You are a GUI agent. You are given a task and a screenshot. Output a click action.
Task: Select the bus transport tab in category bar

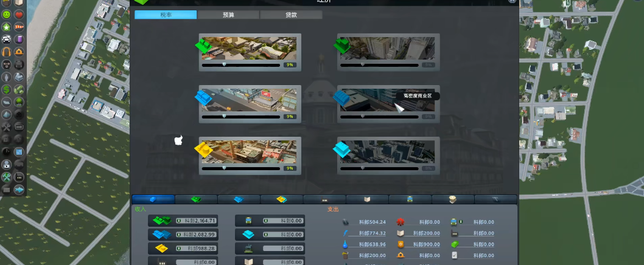coord(410,199)
